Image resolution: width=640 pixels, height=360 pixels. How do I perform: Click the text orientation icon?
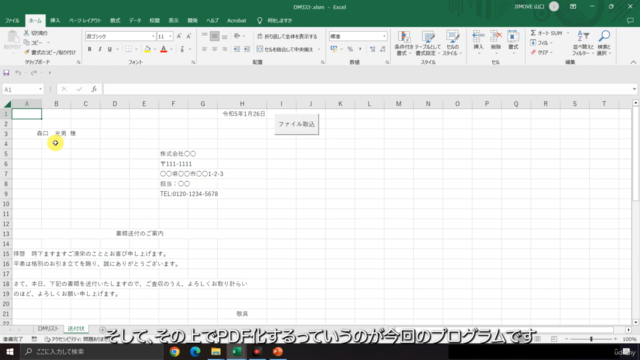237,36
